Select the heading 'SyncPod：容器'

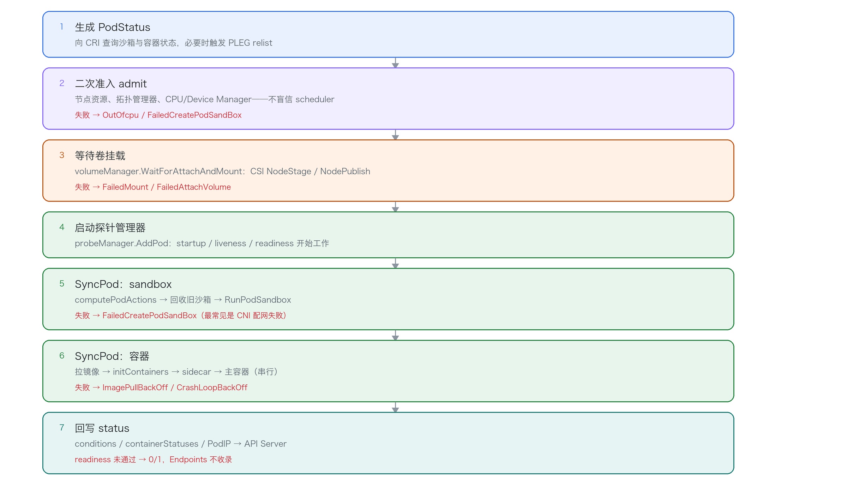112,356
